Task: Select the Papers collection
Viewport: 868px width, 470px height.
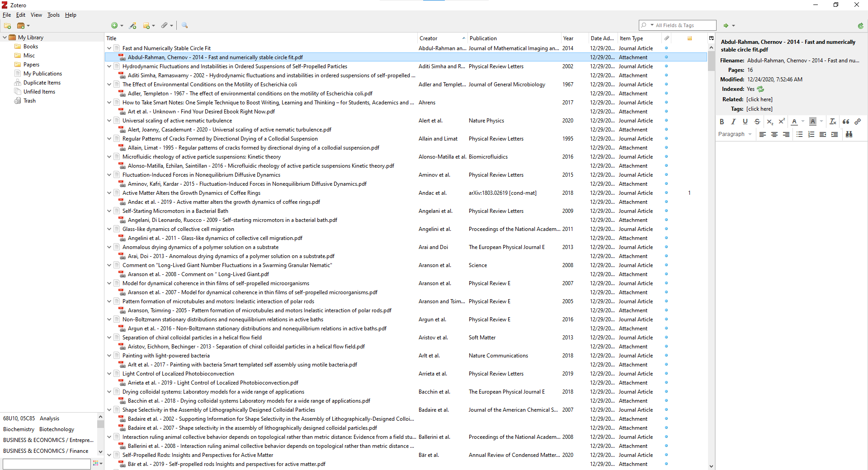Action: [x=31, y=65]
